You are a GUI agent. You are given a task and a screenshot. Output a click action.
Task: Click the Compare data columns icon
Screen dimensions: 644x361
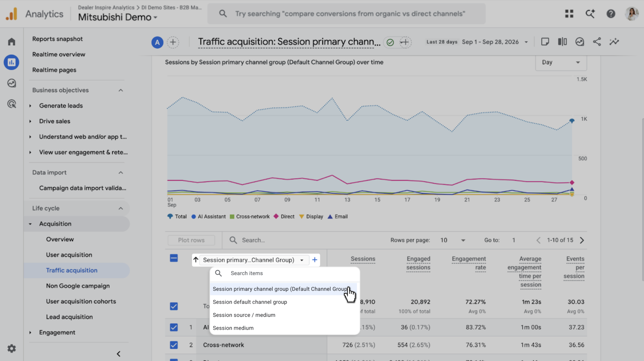562,42
